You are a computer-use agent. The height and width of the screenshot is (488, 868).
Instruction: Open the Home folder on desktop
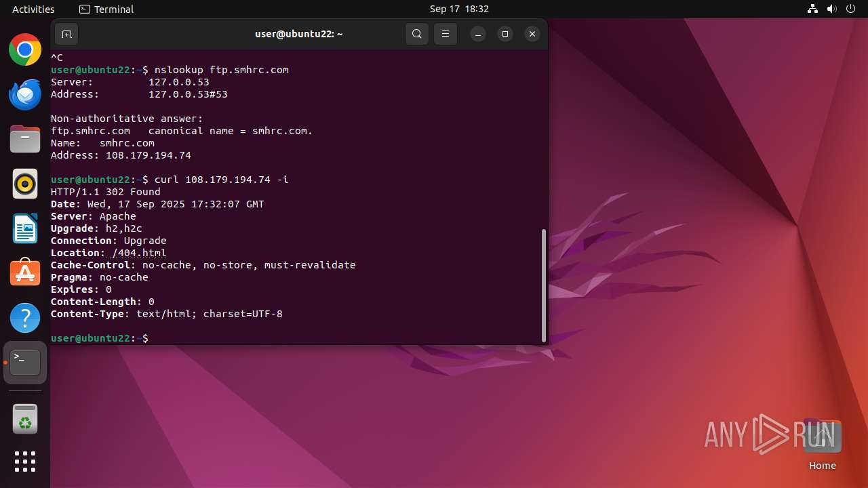[822, 445]
